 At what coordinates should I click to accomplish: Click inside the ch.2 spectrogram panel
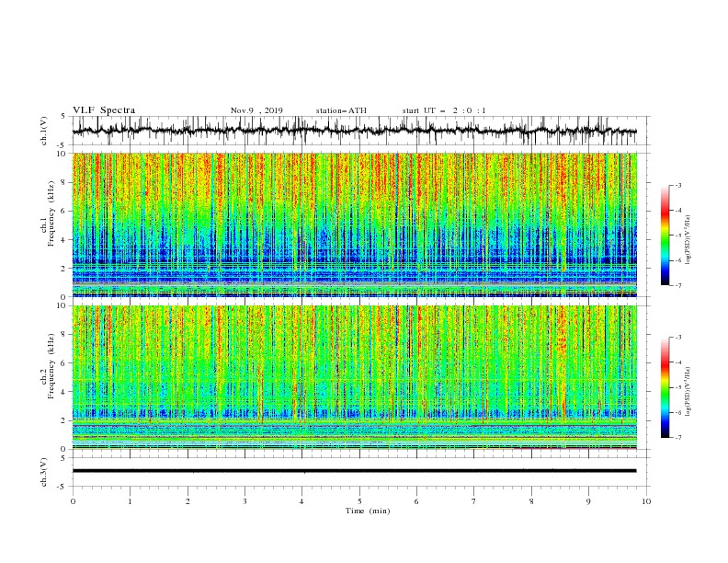click(354, 377)
